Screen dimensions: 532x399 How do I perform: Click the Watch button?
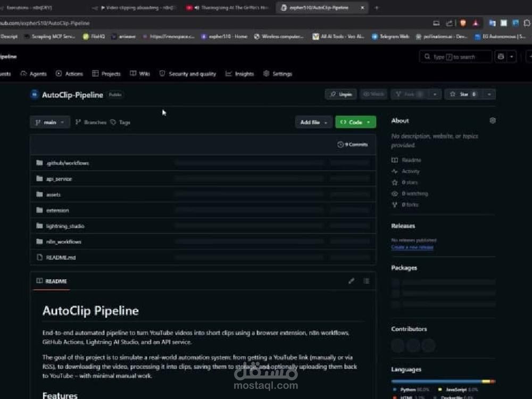pos(373,94)
